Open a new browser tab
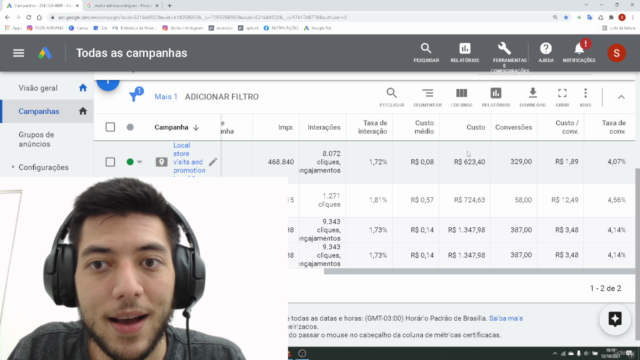This screenshot has width=640, height=360. (x=169, y=6)
